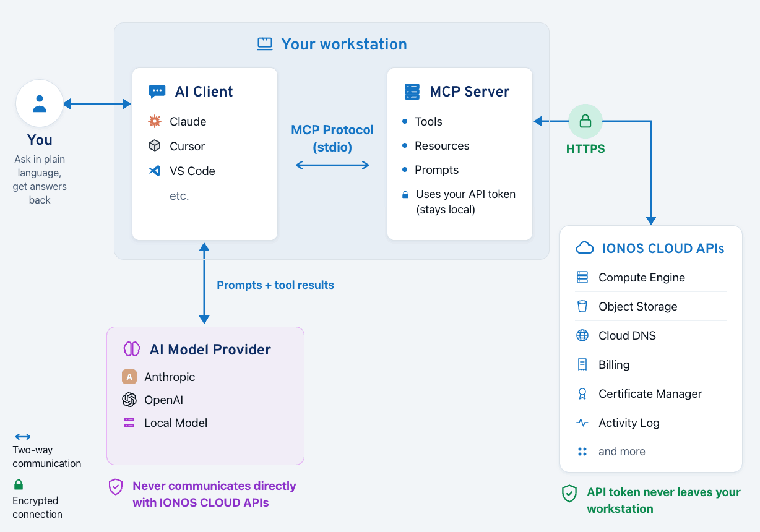This screenshot has width=760, height=532.
Task: Click the Encrypted connection legend text
Action: [37, 508]
